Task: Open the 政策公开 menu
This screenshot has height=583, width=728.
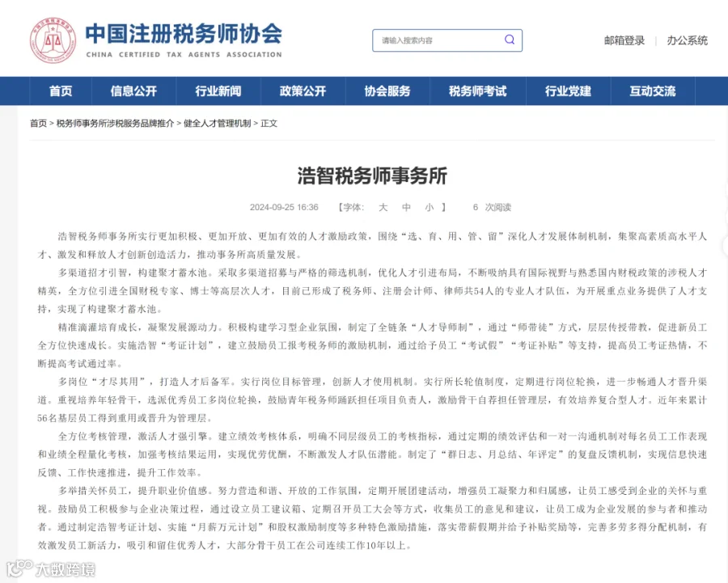Action: [303, 91]
